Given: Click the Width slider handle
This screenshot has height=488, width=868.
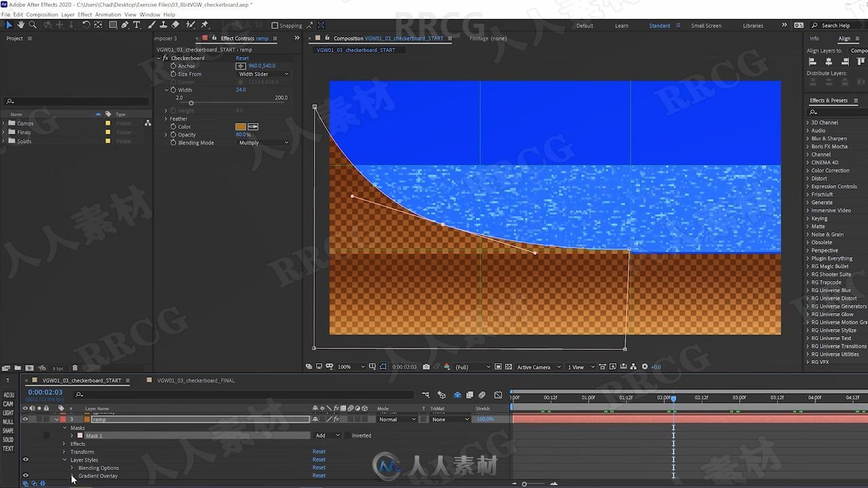Looking at the screenshot, I should pyautogui.click(x=191, y=103).
